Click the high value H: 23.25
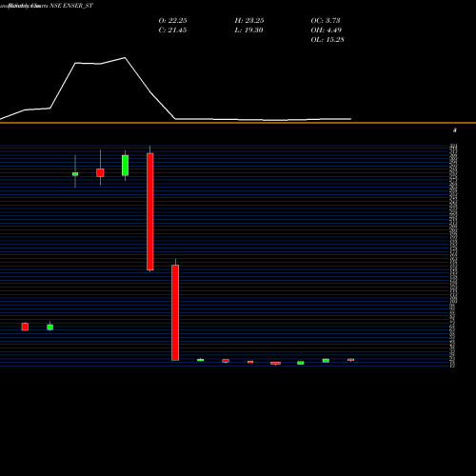 pyautogui.click(x=249, y=20)
